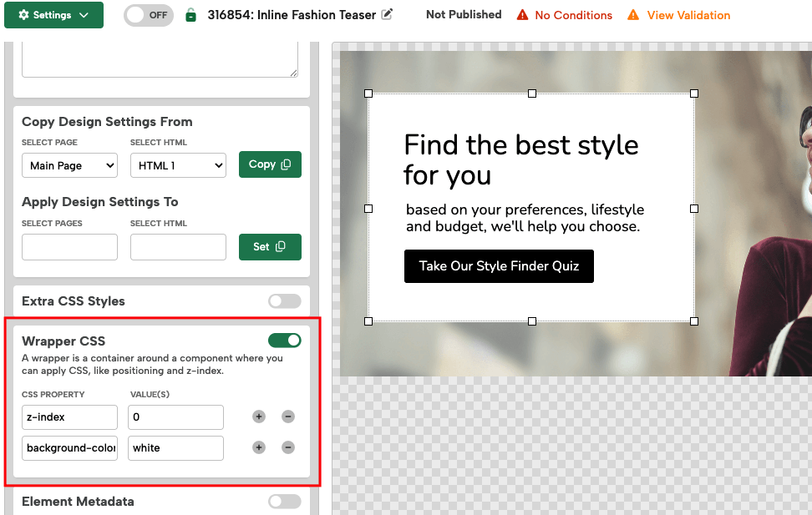The width and height of the screenshot is (812, 515).
Task: Click the Take Our Style Finder Quiz button
Action: tap(499, 266)
